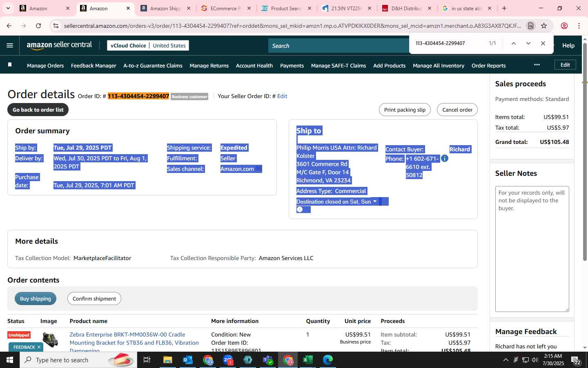The height and width of the screenshot is (368, 588).
Task: Click Confirm shipment button
Action: (x=94, y=298)
